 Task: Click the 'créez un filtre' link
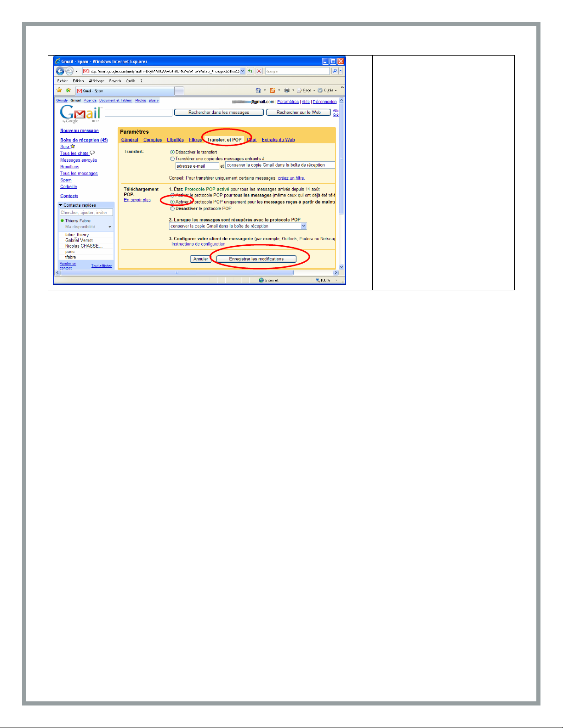[x=291, y=178]
